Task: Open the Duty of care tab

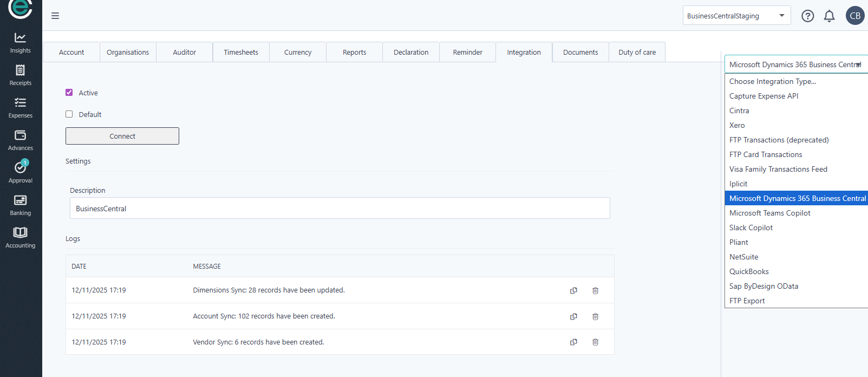Action: pos(637,52)
